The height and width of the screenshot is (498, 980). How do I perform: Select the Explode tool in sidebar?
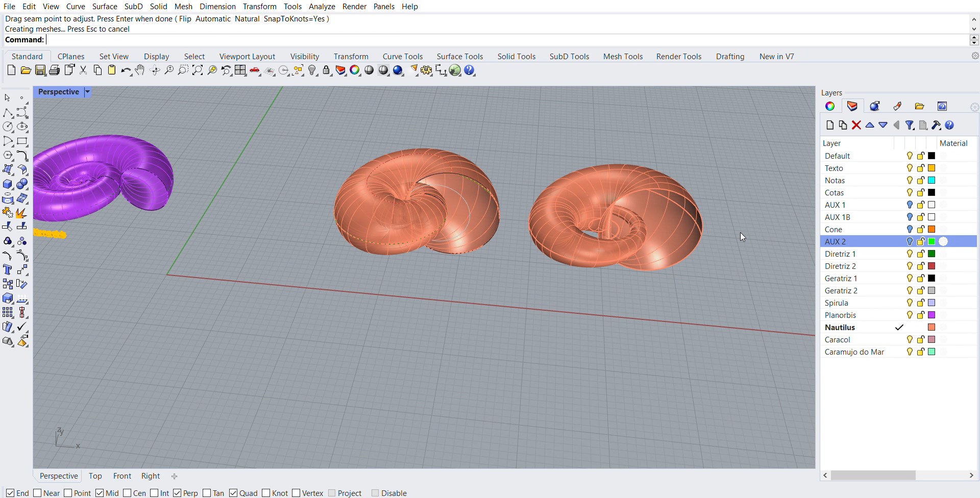[x=22, y=213]
